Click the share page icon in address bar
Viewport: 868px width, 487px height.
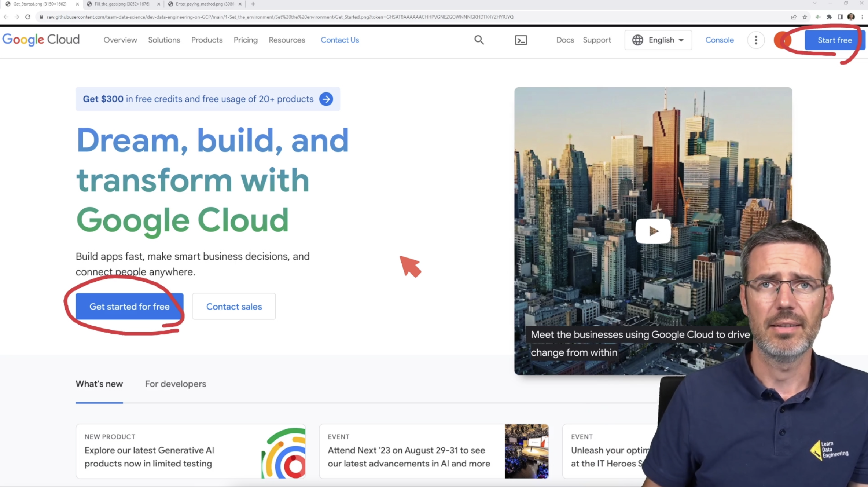tap(794, 17)
